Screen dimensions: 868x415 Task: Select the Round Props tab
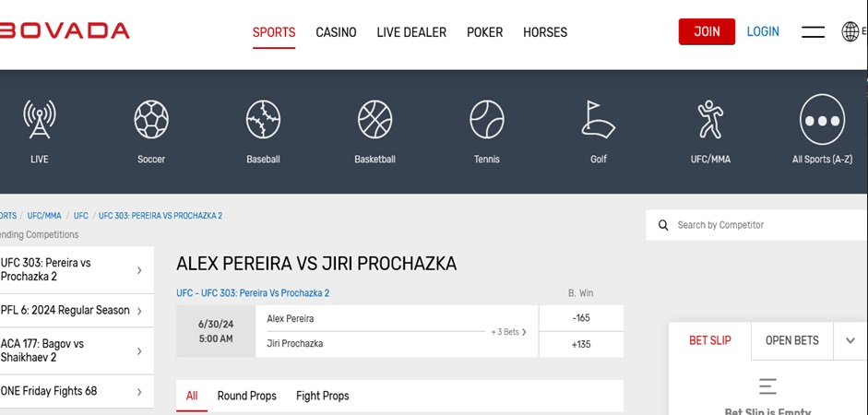(x=246, y=396)
